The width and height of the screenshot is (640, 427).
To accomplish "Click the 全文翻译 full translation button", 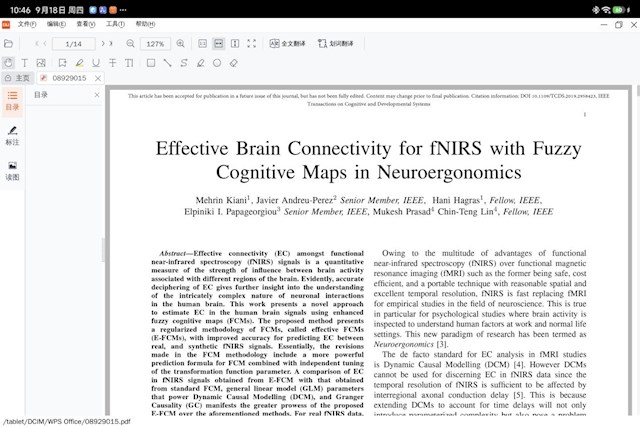I will [287, 44].
